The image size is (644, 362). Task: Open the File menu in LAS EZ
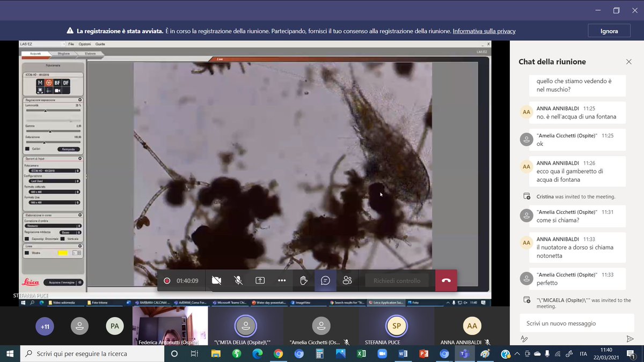click(x=71, y=44)
